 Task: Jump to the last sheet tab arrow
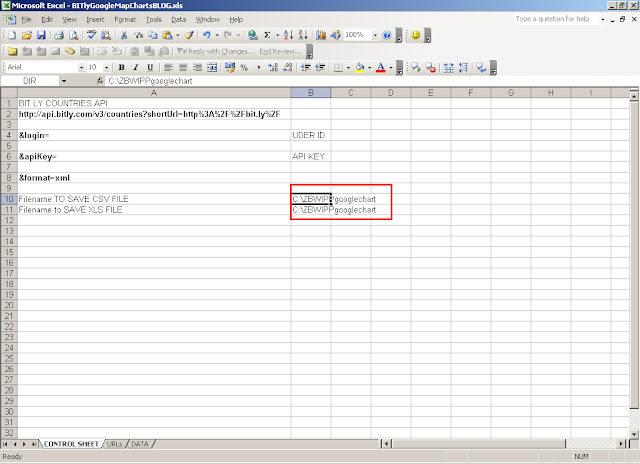click(x=34, y=444)
